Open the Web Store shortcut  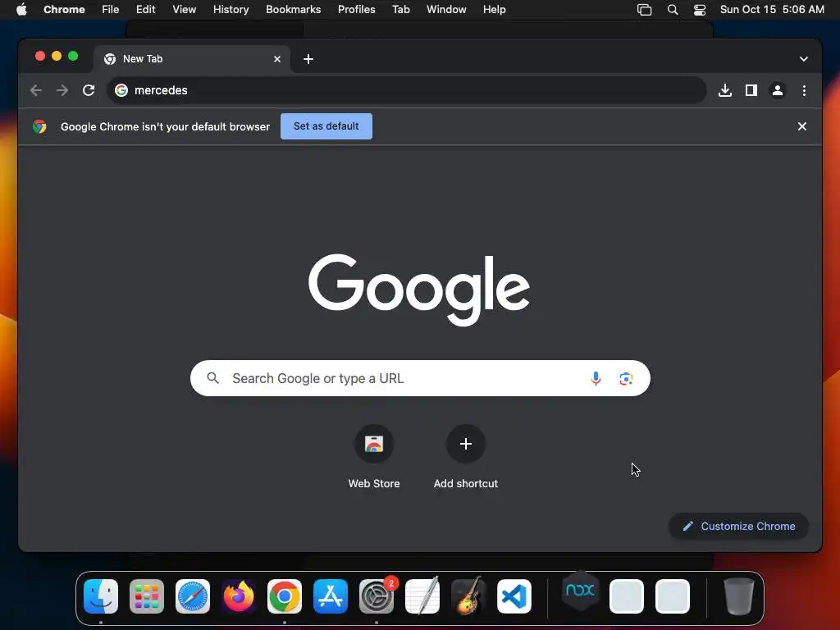click(374, 444)
